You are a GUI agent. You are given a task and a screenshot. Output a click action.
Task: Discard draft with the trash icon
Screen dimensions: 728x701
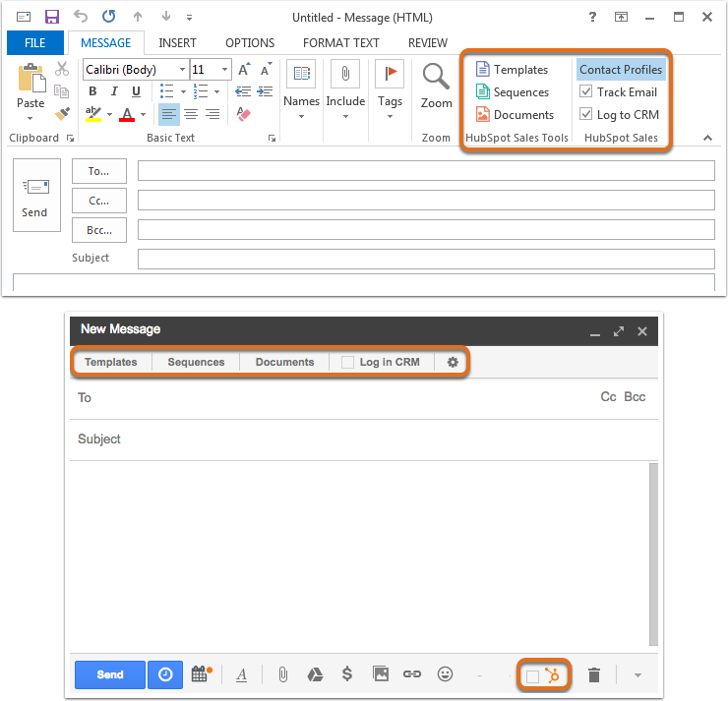click(593, 674)
